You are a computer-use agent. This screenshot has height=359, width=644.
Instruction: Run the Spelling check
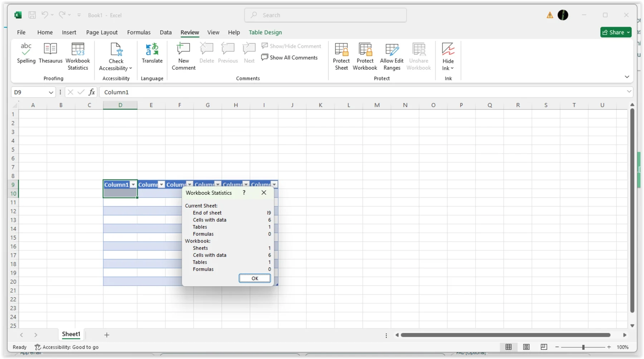(26, 53)
